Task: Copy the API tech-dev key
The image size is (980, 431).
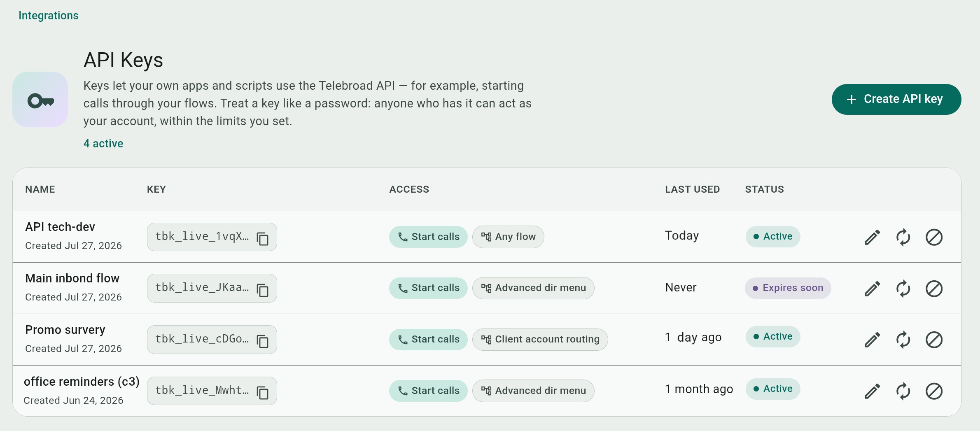Action: point(262,238)
